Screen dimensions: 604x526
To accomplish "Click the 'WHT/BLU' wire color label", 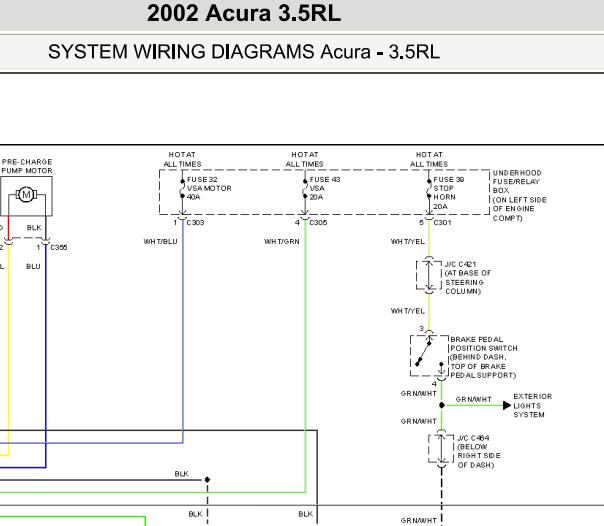I will tap(160, 241).
